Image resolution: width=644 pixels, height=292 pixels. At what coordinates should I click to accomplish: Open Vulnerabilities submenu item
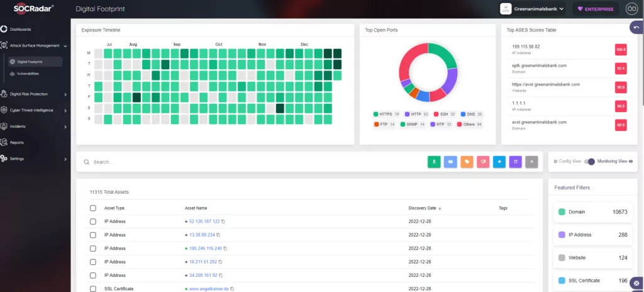coord(28,74)
